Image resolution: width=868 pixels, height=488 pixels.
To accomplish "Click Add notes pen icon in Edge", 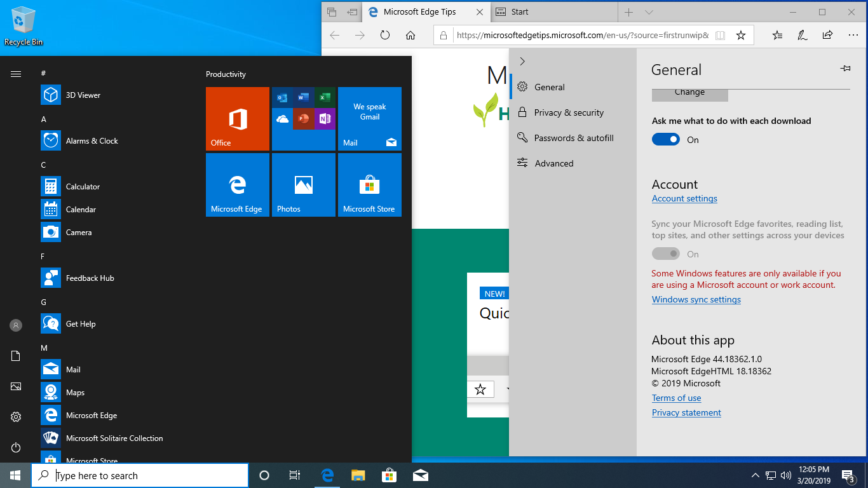I will tap(803, 36).
